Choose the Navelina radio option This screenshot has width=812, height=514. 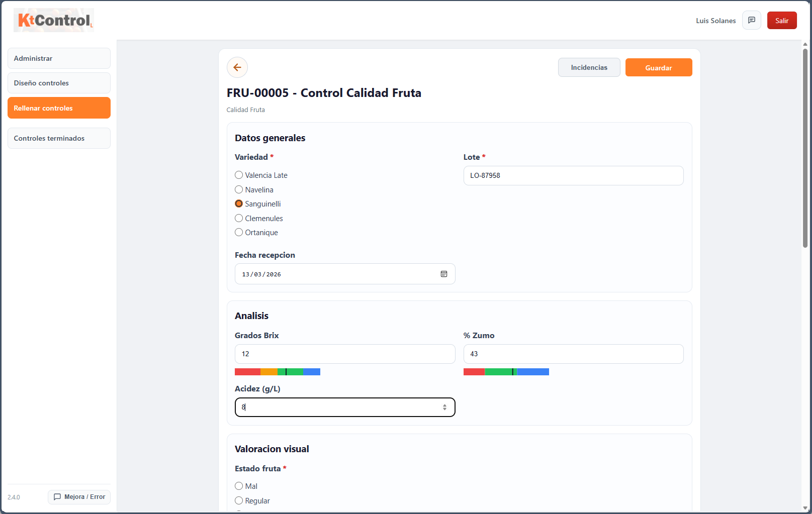(239, 190)
